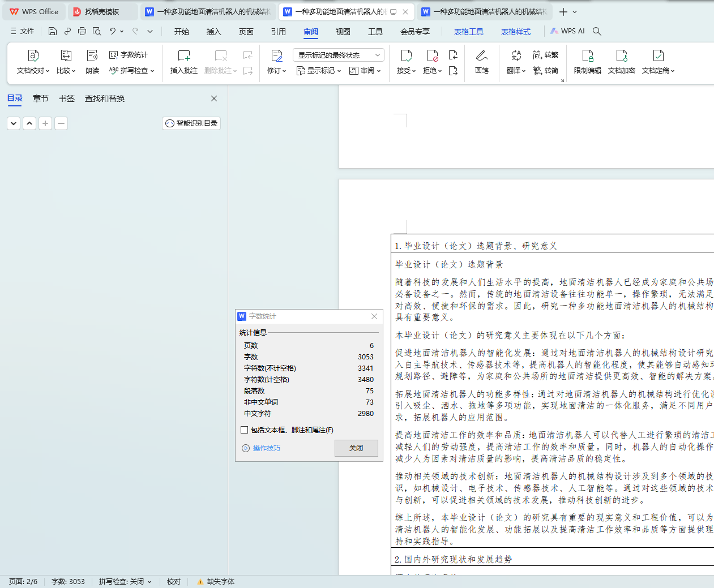Click the search magnifier icon
The height and width of the screenshot is (588, 714).
click(597, 31)
